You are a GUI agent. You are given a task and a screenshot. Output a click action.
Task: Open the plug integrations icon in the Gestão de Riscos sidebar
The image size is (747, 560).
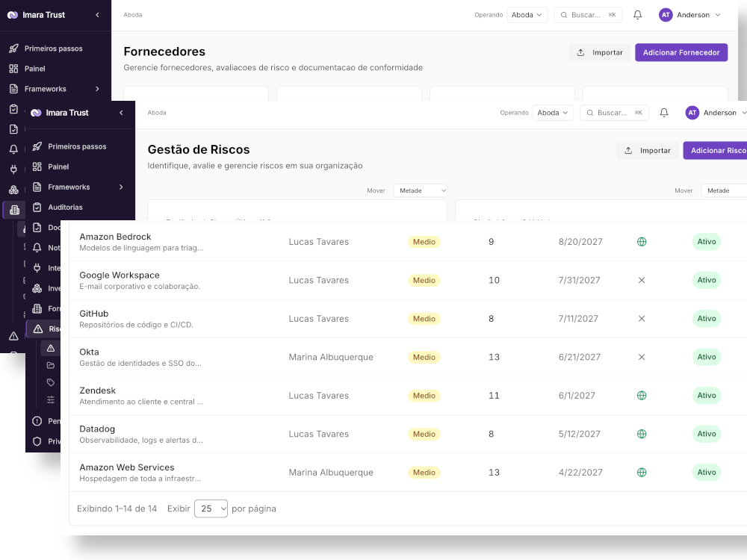(37, 268)
